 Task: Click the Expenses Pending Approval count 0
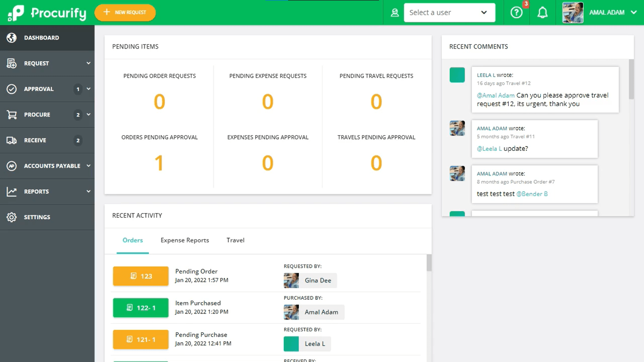[268, 163]
